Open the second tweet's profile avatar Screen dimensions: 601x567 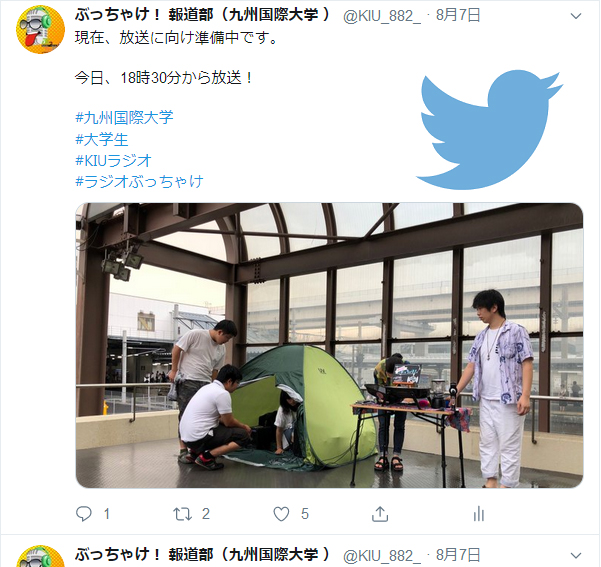(x=40, y=557)
